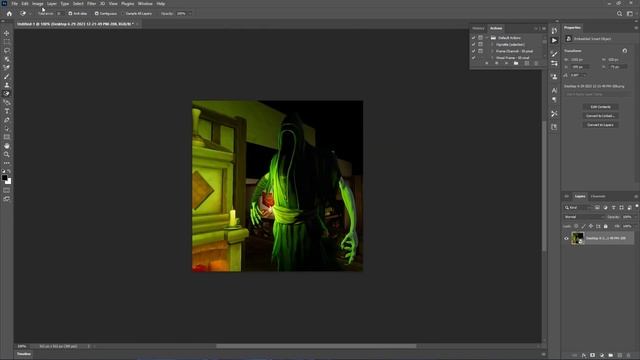
Task: Expand the Vignette (selection) action
Action: pos(492,44)
